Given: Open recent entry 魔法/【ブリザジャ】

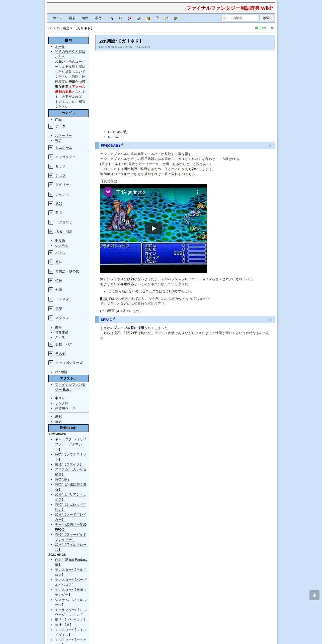Looking at the screenshot, I should (70, 620).
